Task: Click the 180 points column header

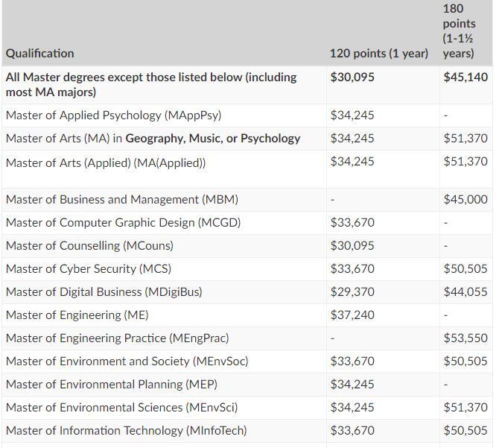Action: pyautogui.click(x=459, y=31)
